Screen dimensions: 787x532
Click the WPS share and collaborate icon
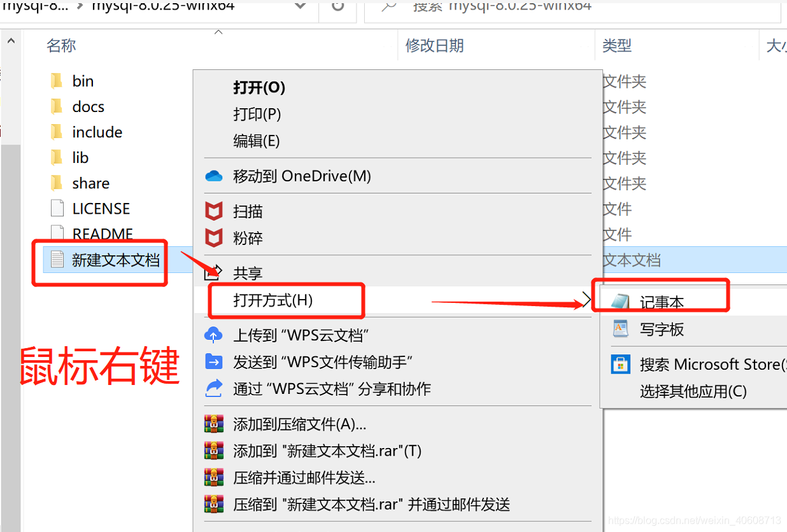(x=213, y=388)
